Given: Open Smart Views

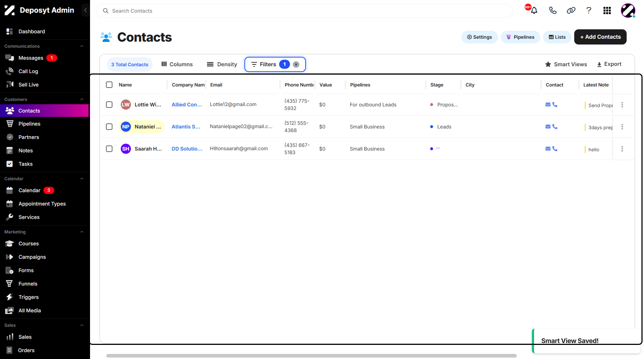Looking at the screenshot, I should pyautogui.click(x=566, y=64).
